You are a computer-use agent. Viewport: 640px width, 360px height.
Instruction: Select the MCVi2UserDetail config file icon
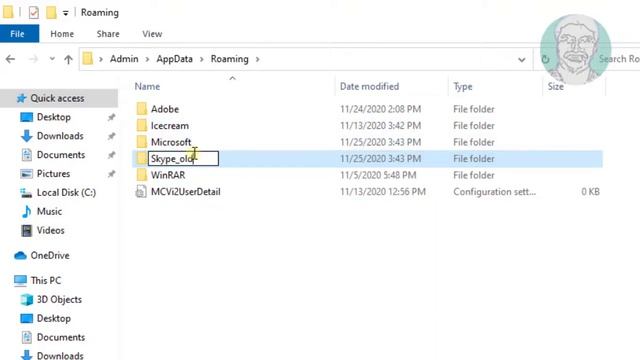click(x=141, y=191)
